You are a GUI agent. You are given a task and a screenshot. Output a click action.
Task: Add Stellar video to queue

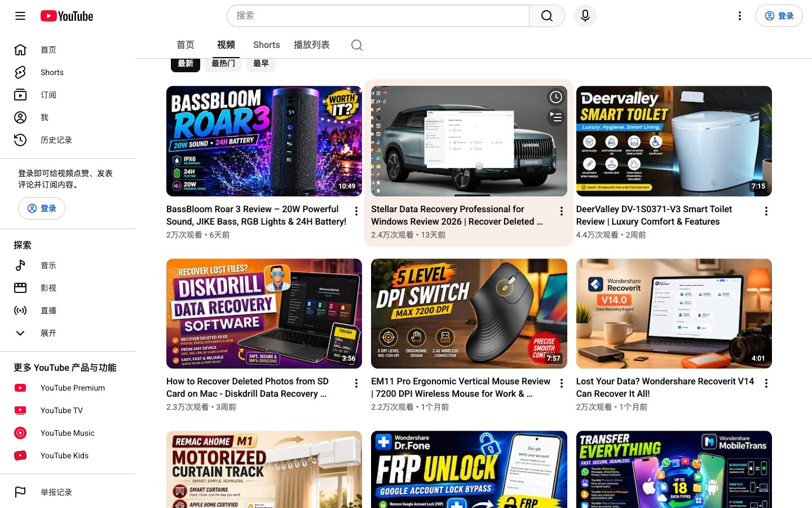coord(556,117)
